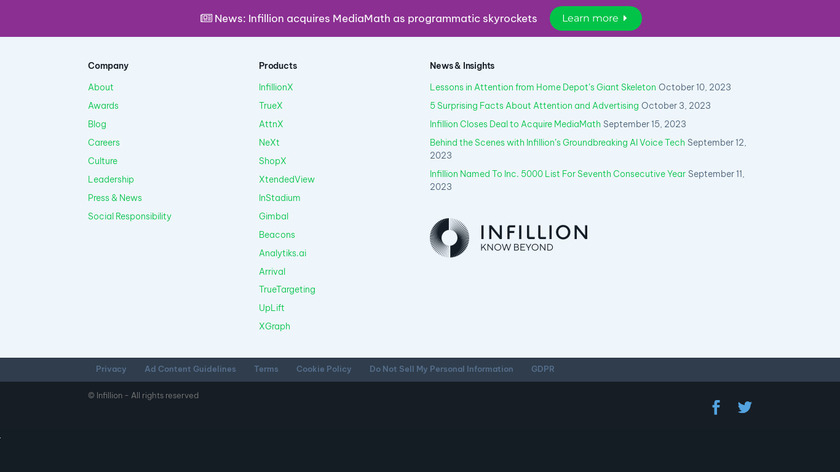Click the Infillion Know Beyond logo
Image resolution: width=840 pixels, height=472 pixels.
(508, 238)
